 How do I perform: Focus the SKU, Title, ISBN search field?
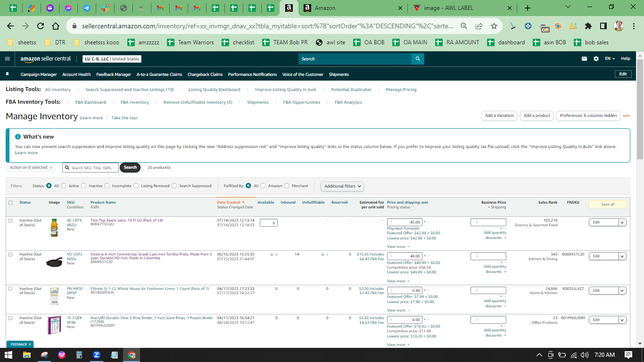[x=90, y=167]
